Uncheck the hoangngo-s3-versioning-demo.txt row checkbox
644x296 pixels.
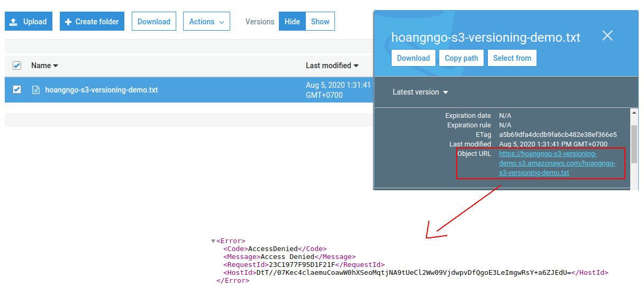[17, 89]
